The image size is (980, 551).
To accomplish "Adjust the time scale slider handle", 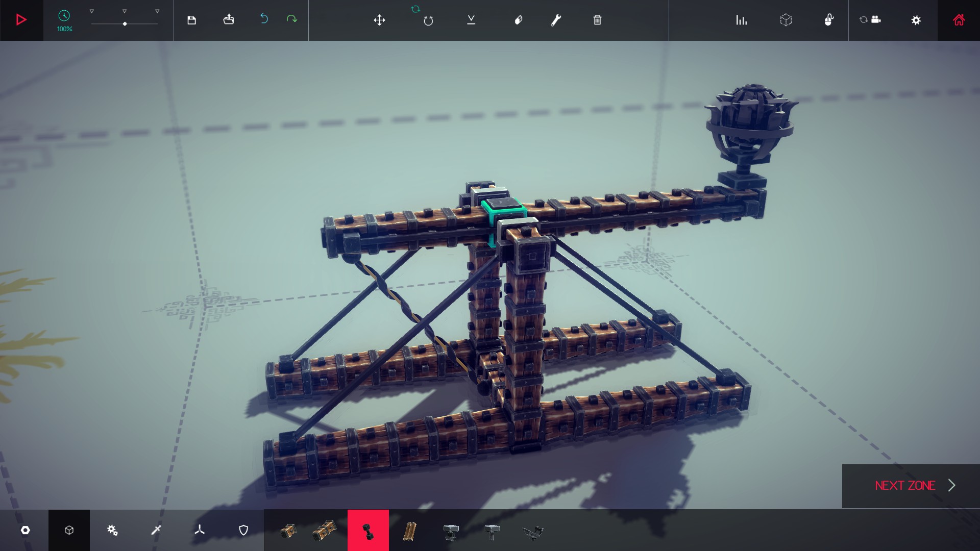I will point(125,24).
